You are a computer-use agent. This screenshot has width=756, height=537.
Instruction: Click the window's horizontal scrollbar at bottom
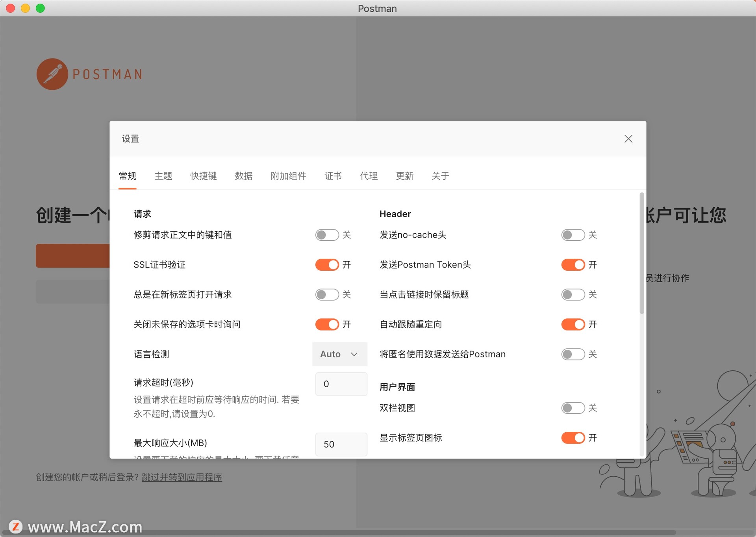(x=339, y=533)
